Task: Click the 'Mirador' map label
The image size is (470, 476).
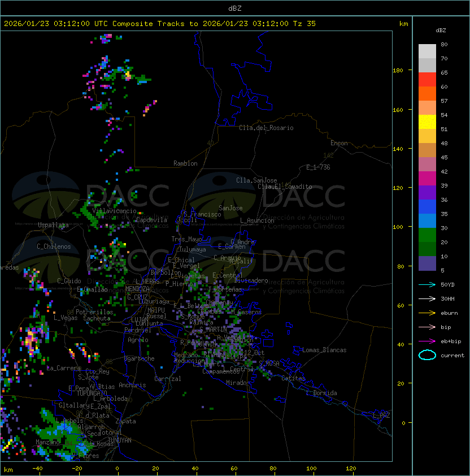Action: (238, 383)
